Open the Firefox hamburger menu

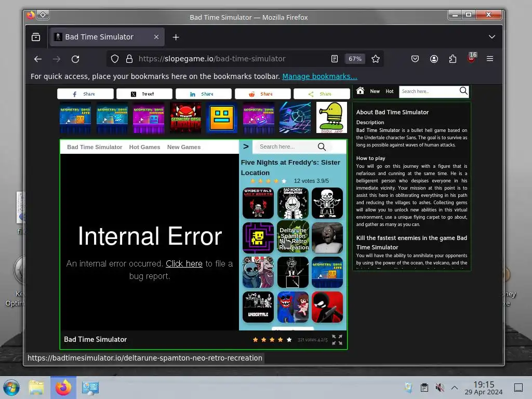490,59
